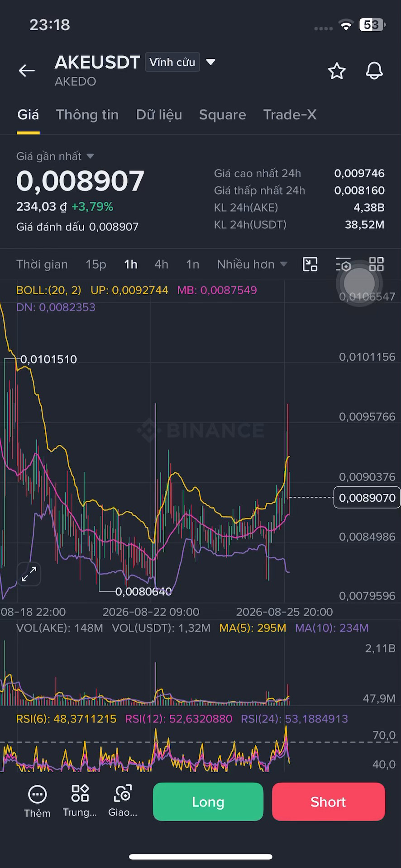Tap the RSI(24) indicator value
The image size is (401, 868).
point(295,719)
